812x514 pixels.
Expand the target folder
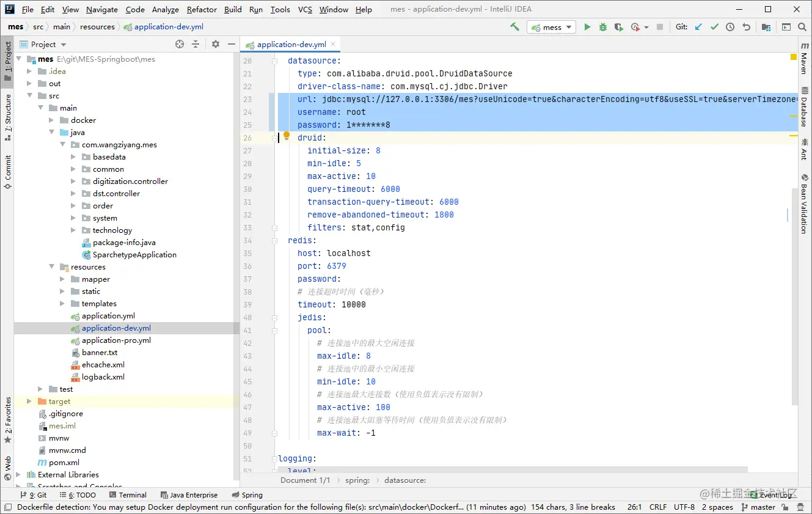[30, 402]
